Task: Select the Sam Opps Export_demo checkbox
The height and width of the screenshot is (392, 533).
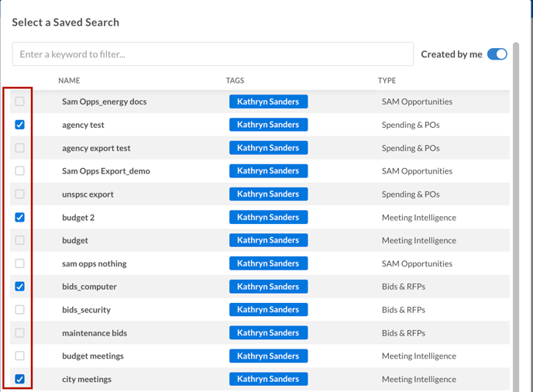Action: tap(19, 170)
